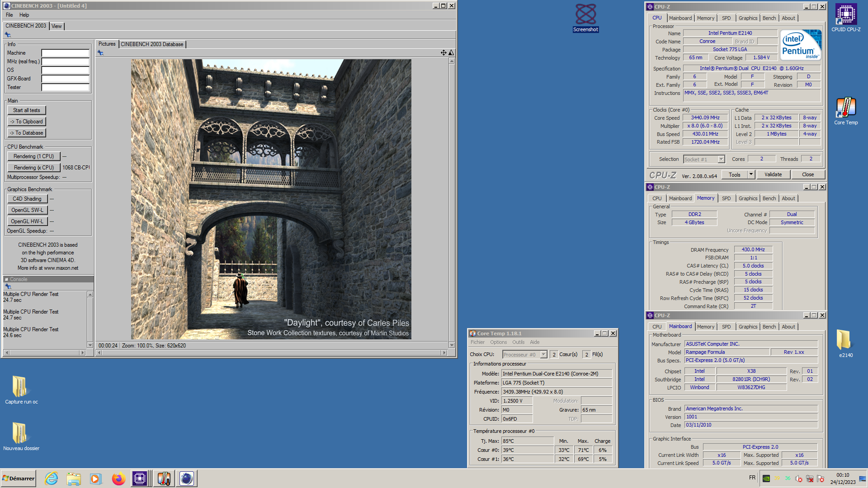Click the pin icon under CINEBENCH 2003 tab
The height and width of the screenshot is (488, 868).
click(8, 35)
